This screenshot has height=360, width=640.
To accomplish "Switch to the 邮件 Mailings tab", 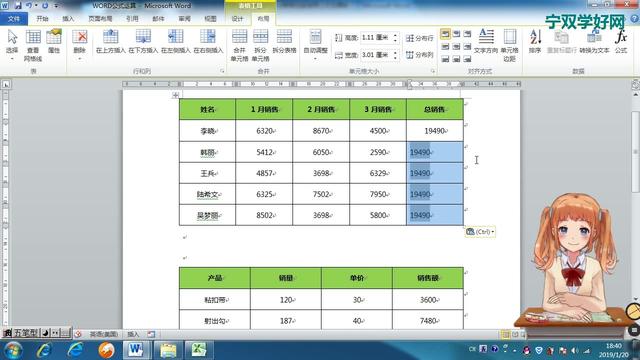I will tap(158, 19).
